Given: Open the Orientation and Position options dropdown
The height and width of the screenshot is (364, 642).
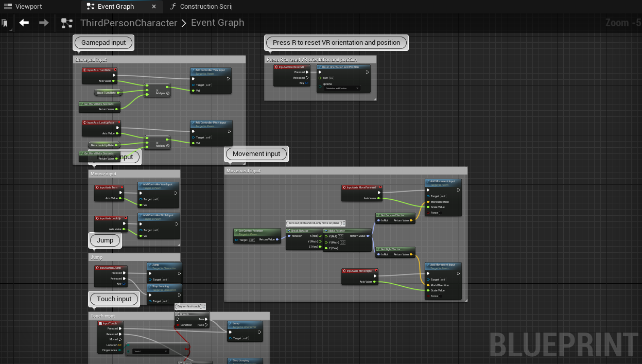Looking at the screenshot, I should tap(342, 88).
